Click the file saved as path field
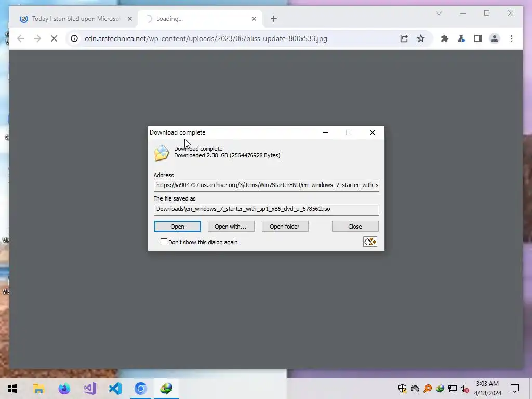This screenshot has height=399, width=532. pos(267,209)
